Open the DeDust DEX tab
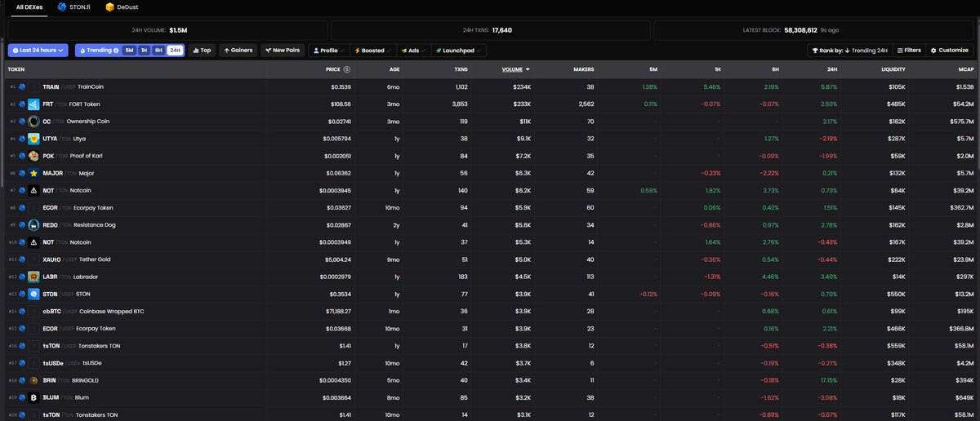The width and height of the screenshot is (980, 421). (x=122, y=7)
